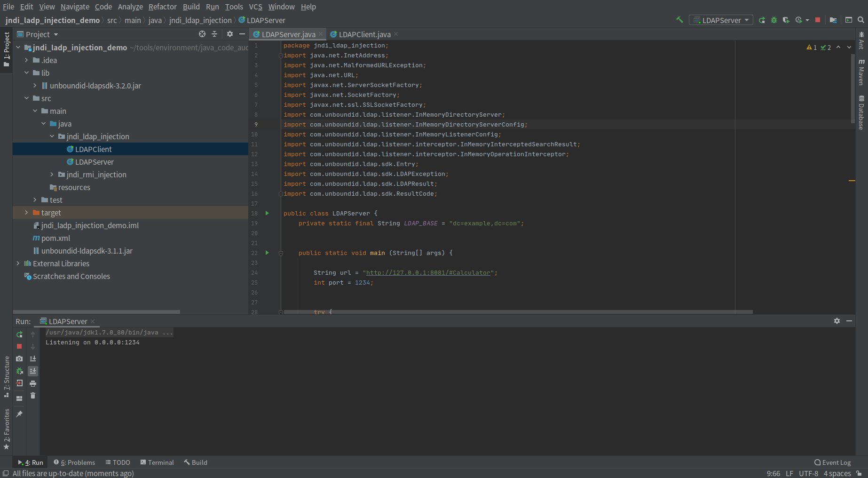The image size is (868, 478).
Task: Run main method via gutter arrow line 22
Action: 267,253
